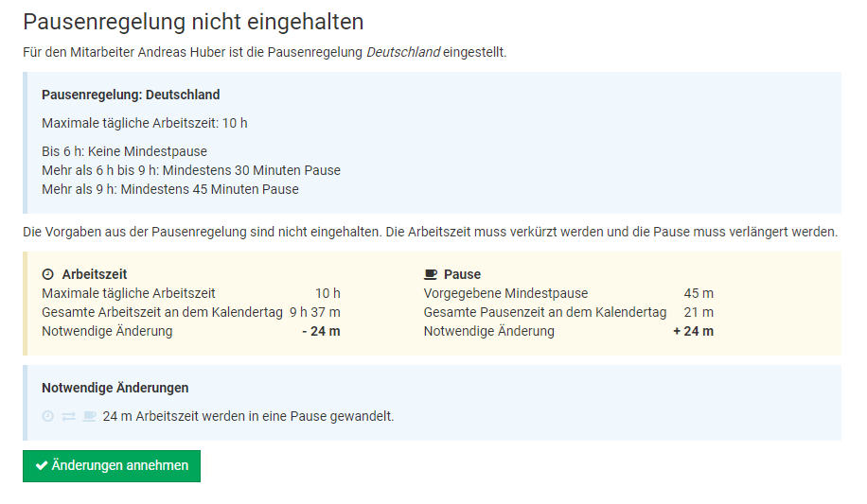This screenshot has height=504, width=867.
Task: Click the italic Deutschland text in the intro
Action: (403, 52)
